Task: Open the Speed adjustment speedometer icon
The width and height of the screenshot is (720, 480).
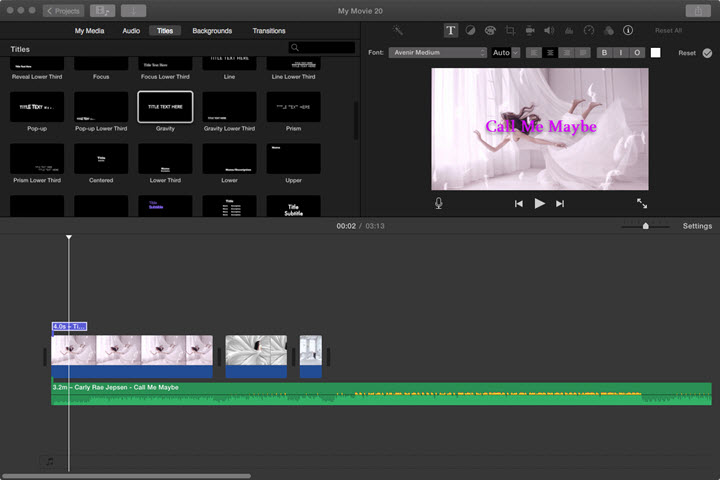Action: coord(589,31)
